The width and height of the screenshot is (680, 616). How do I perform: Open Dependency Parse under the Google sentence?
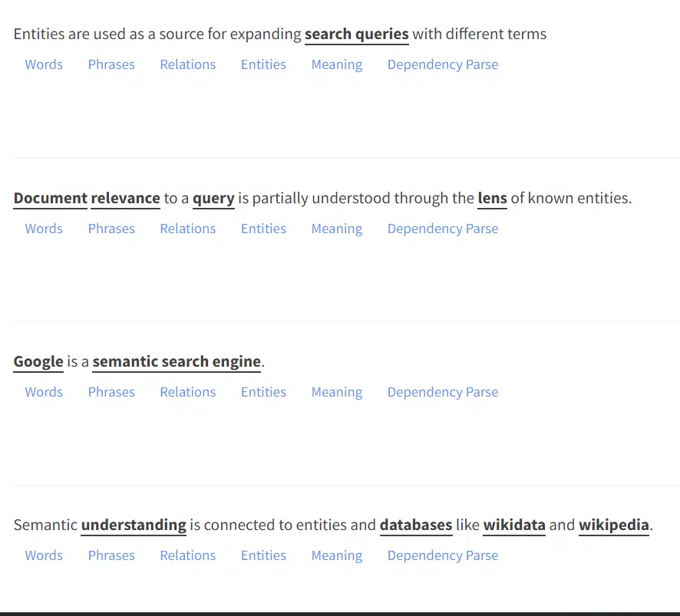coord(442,392)
